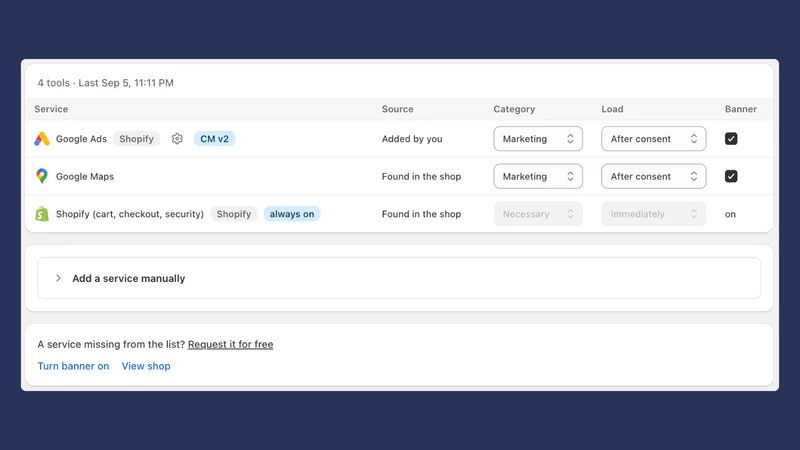This screenshot has height=450, width=800.
Task: Click Shopify tag in Shopify cart row
Action: (x=234, y=214)
